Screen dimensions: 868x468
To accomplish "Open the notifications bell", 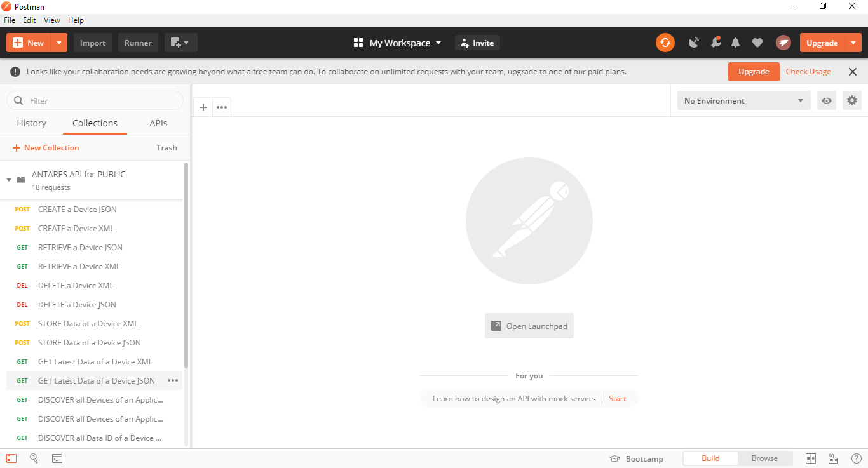I will 735,43.
